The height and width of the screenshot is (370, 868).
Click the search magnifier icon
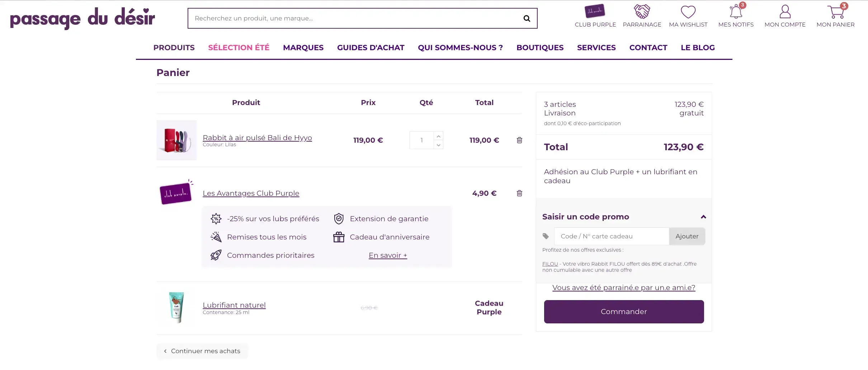(527, 18)
